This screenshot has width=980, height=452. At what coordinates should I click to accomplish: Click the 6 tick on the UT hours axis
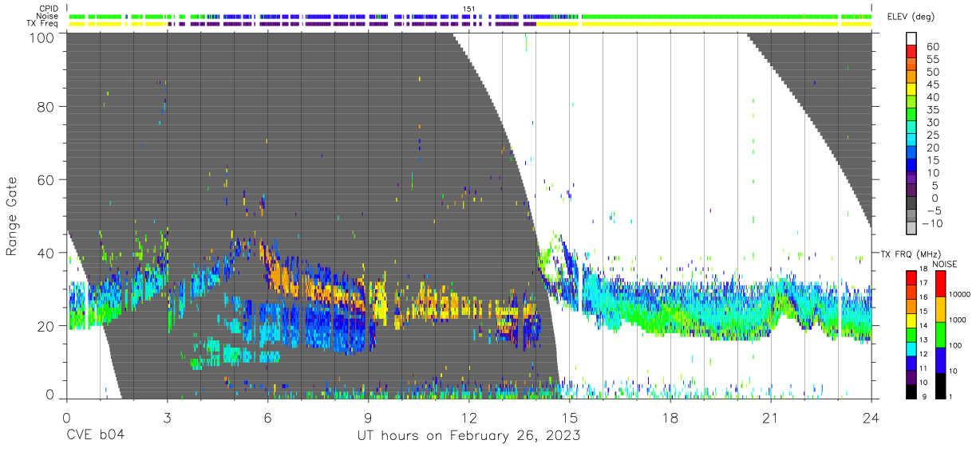coord(267,418)
